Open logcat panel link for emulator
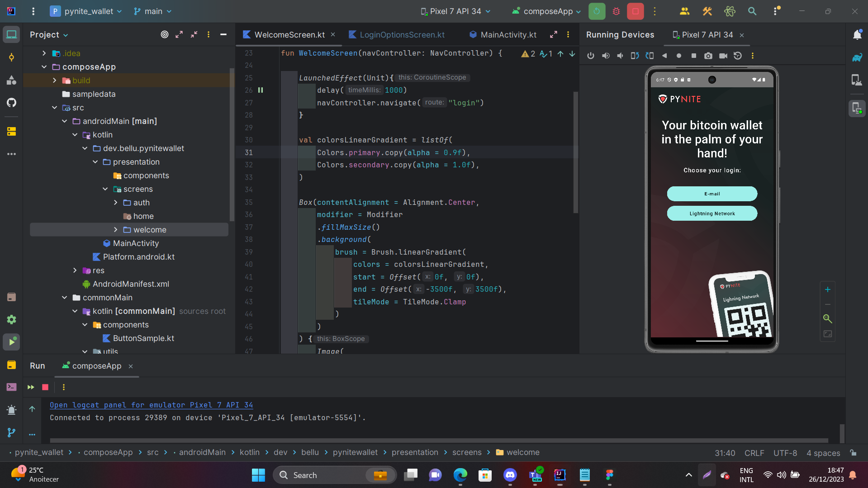The width and height of the screenshot is (868, 488). [x=151, y=405]
